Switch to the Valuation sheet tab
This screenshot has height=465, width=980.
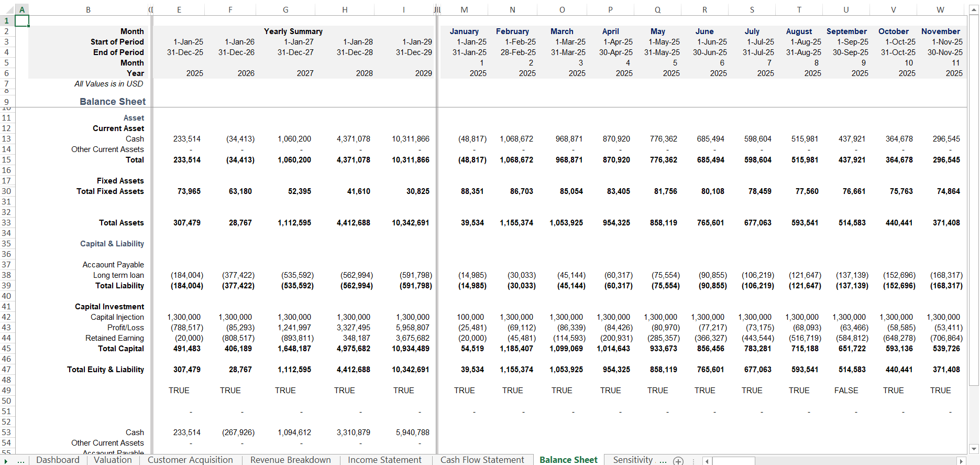click(113, 460)
